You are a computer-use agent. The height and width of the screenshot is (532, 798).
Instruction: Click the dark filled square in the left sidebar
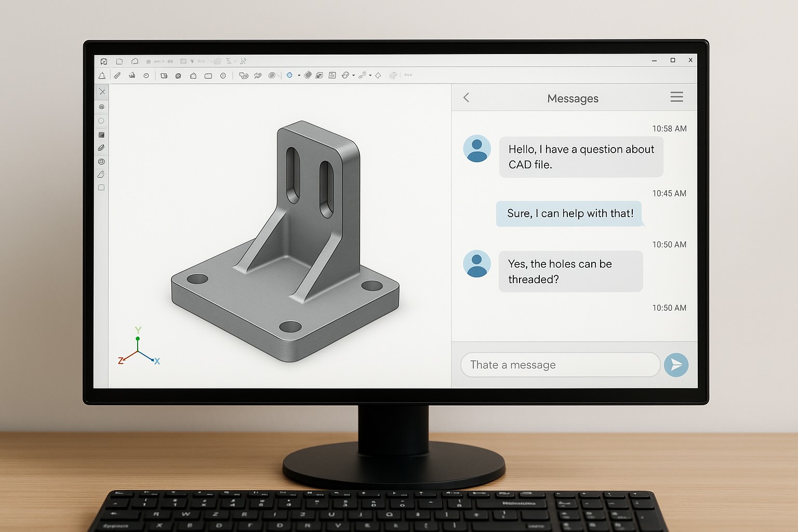tap(101, 135)
